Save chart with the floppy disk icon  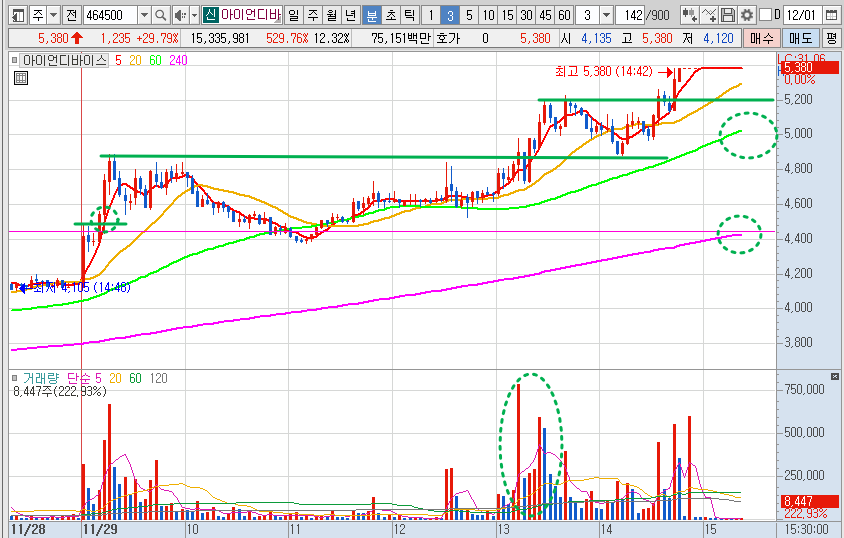pyautogui.click(x=728, y=15)
